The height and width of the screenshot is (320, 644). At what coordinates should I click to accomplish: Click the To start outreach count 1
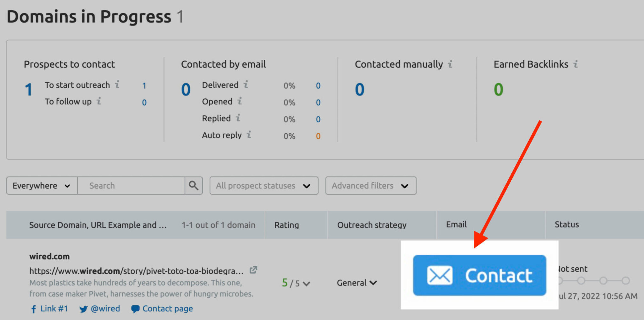(x=144, y=86)
